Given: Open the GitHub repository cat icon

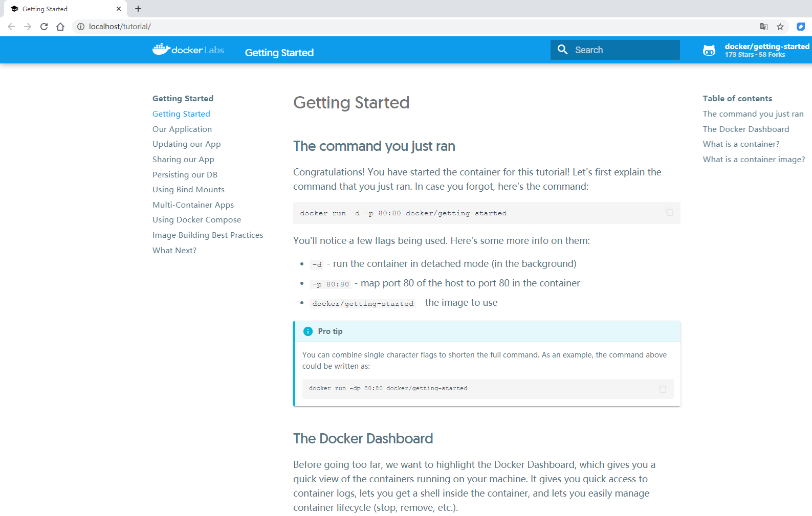Looking at the screenshot, I should pyautogui.click(x=709, y=50).
